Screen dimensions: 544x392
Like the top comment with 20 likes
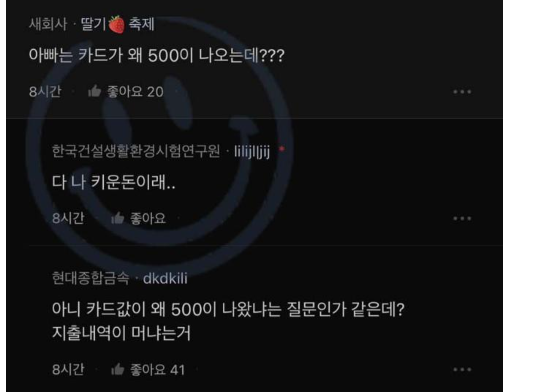[x=94, y=91]
